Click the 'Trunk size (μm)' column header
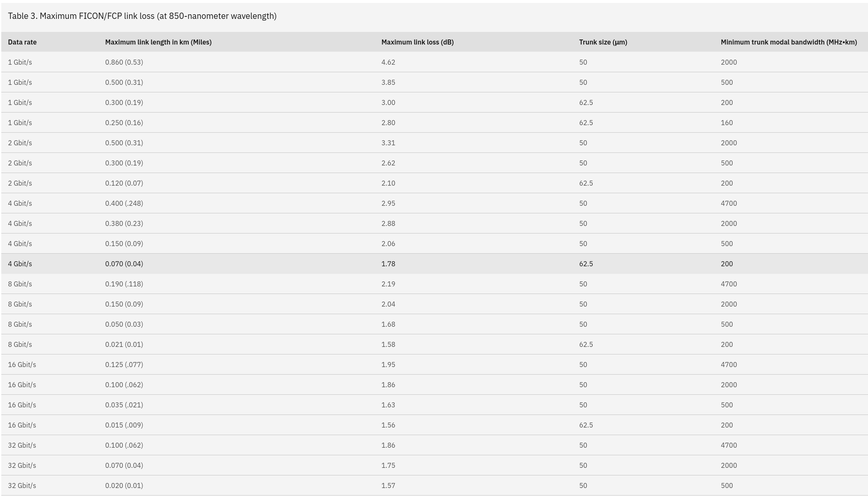Image resolution: width=868 pixels, height=496 pixels. tap(603, 42)
